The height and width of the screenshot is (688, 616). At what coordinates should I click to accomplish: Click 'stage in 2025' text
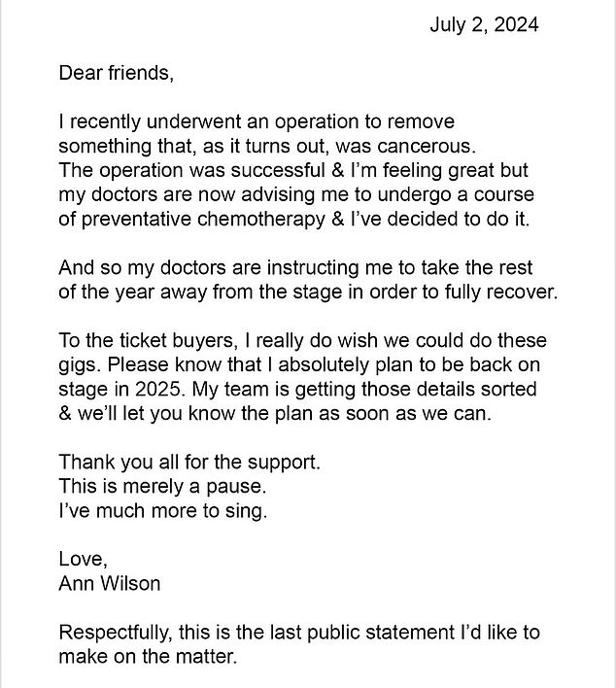click(120, 390)
